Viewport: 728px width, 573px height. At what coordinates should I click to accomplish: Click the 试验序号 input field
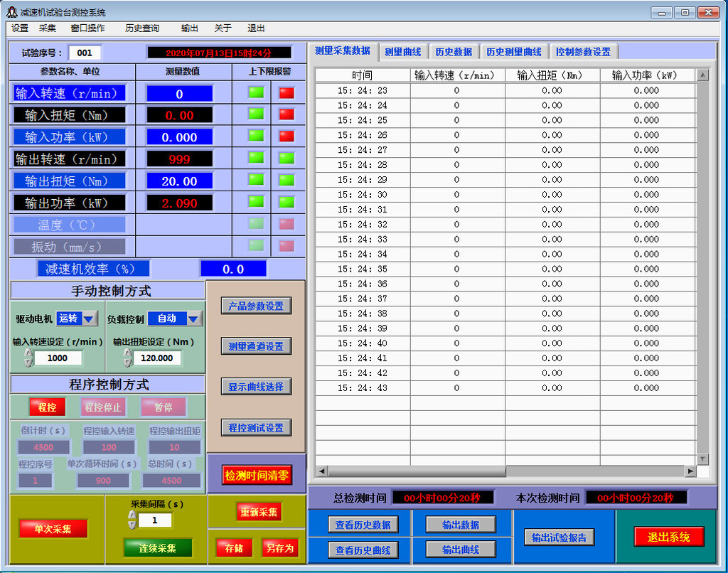[x=85, y=53]
